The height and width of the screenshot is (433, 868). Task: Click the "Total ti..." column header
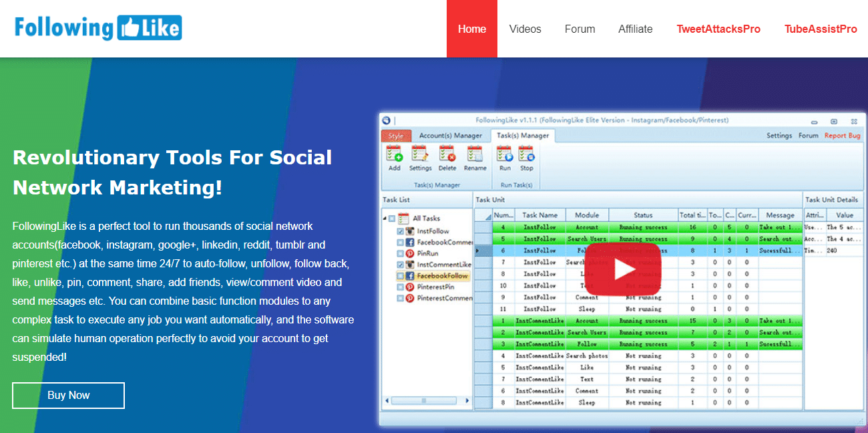pos(692,215)
